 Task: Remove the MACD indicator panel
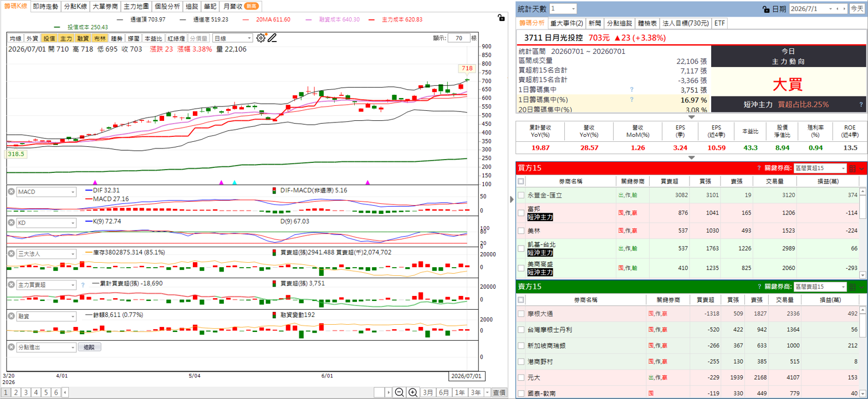coord(11,192)
